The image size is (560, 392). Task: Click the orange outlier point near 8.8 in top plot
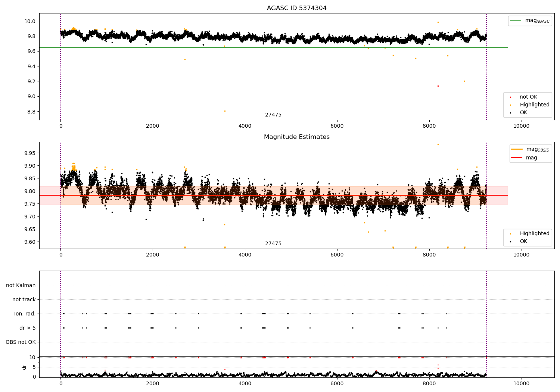click(x=225, y=111)
